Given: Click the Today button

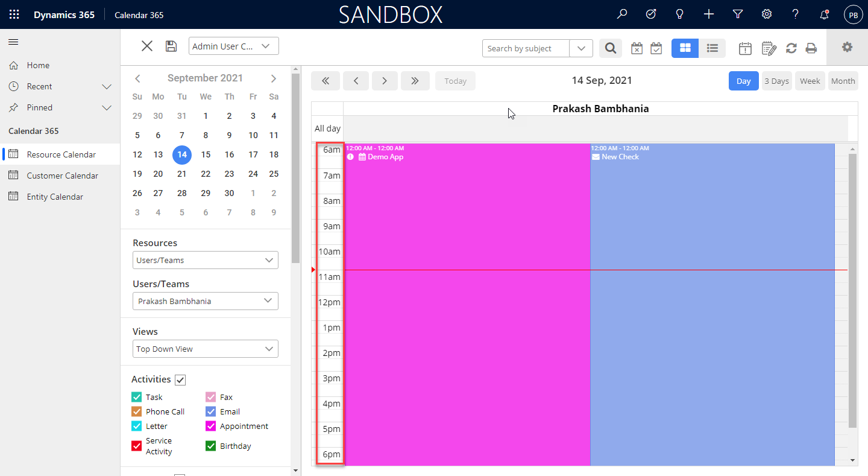Looking at the screenshot, I should [x=455, y=81].
